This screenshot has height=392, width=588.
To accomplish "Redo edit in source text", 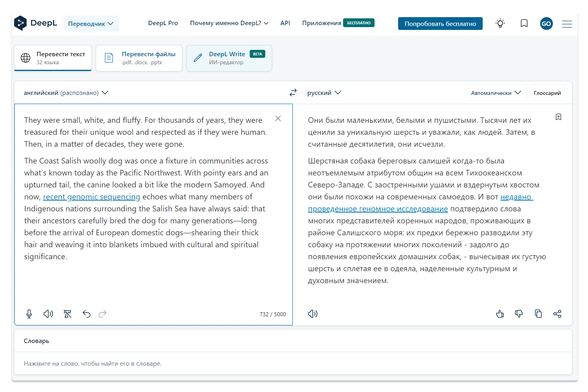I will [103, 314].
